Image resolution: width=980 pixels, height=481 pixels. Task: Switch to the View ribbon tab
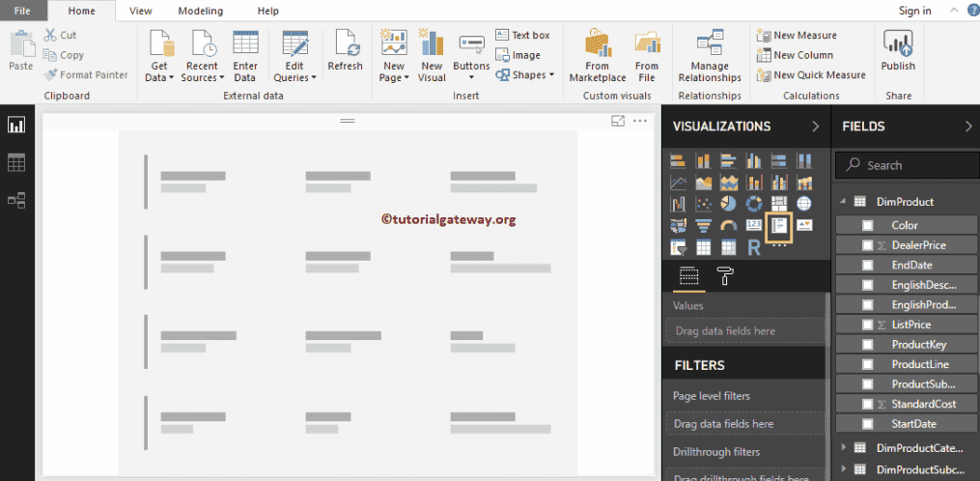tap(141, 11)
